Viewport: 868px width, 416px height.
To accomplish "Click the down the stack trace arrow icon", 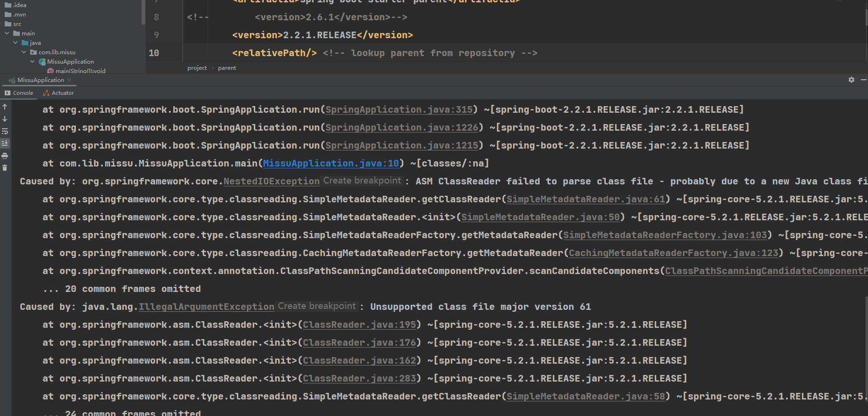I will point(5,119).
